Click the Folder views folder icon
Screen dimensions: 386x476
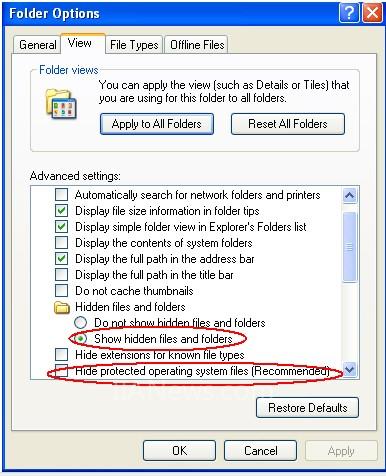61,104
